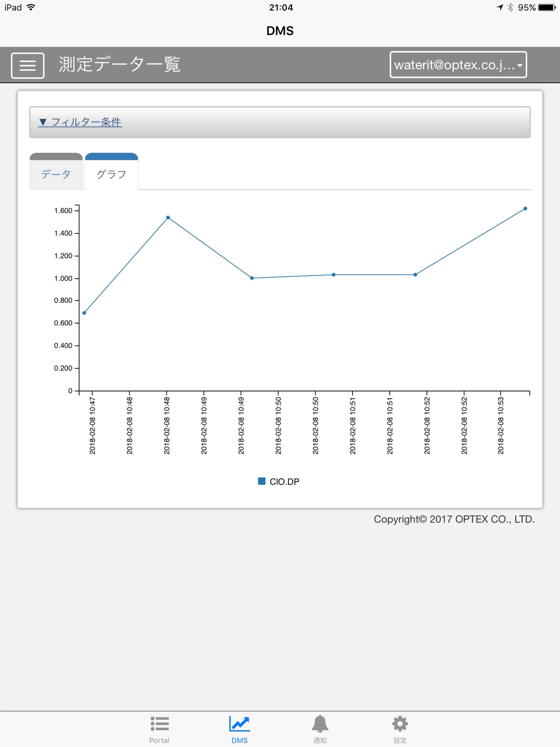Click the 1.600 y-axis label
The width and height of the screenshot is (560, 747).
(x=63, y=211)
